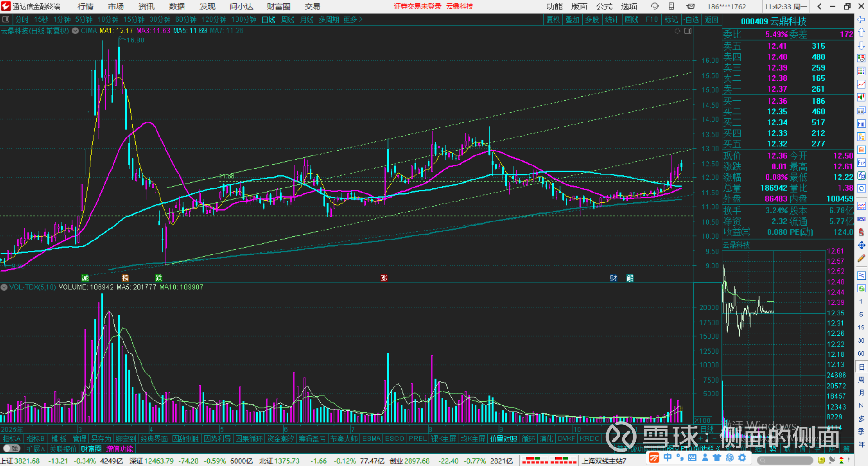Open the mobile phone icon in title bar
Screen dimensions: 868x466
coord(671,6)
